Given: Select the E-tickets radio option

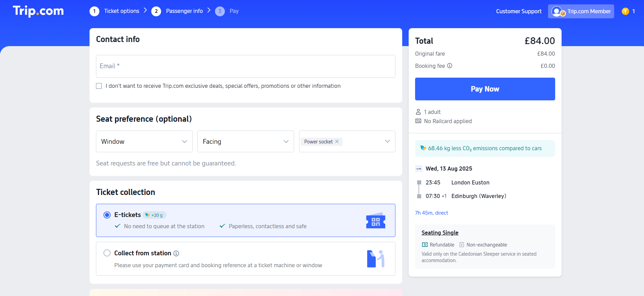Looking at the screenshot, I should pos(107,215).
